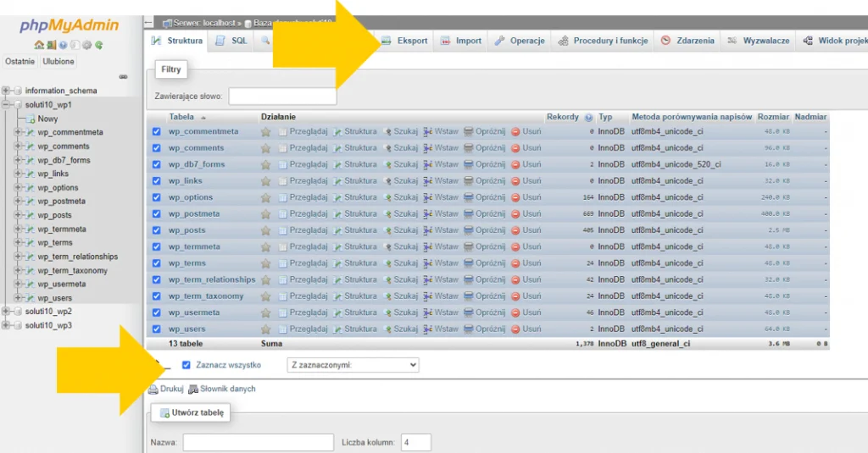This screenshot has height=453, width=868.
Task: Deselect the wp_posts checkbox
Action: (x=157, y=230)
